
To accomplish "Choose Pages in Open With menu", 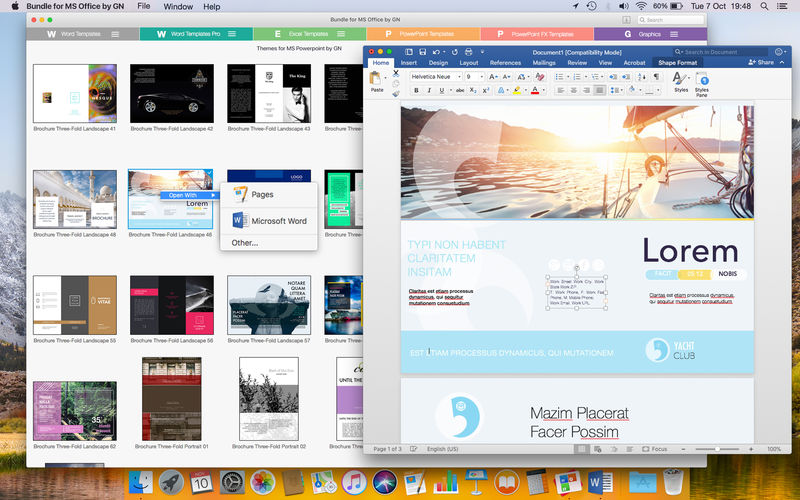I will click(269, 194).
